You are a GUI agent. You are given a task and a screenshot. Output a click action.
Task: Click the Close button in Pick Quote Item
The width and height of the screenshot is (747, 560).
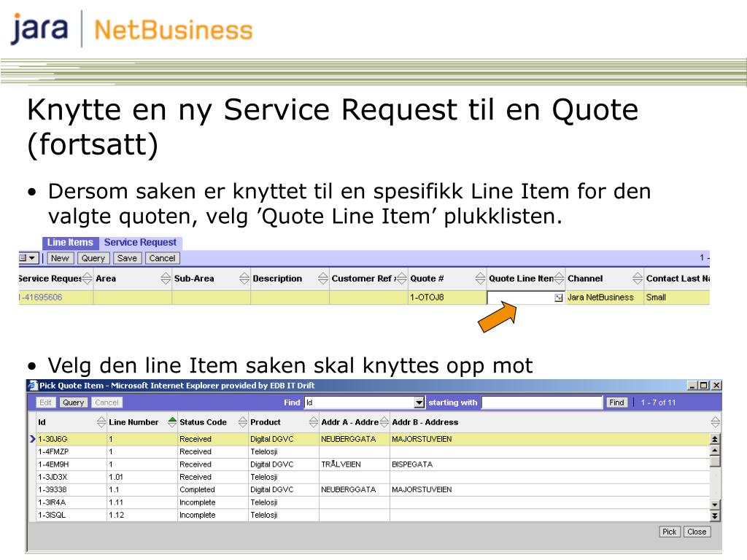click(697, 532)
